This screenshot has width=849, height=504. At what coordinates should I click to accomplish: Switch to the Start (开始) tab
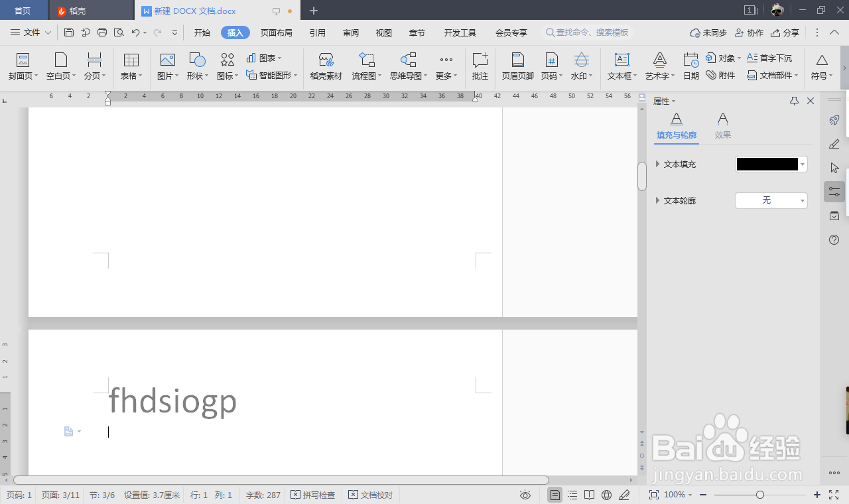(x=202, y=32)
